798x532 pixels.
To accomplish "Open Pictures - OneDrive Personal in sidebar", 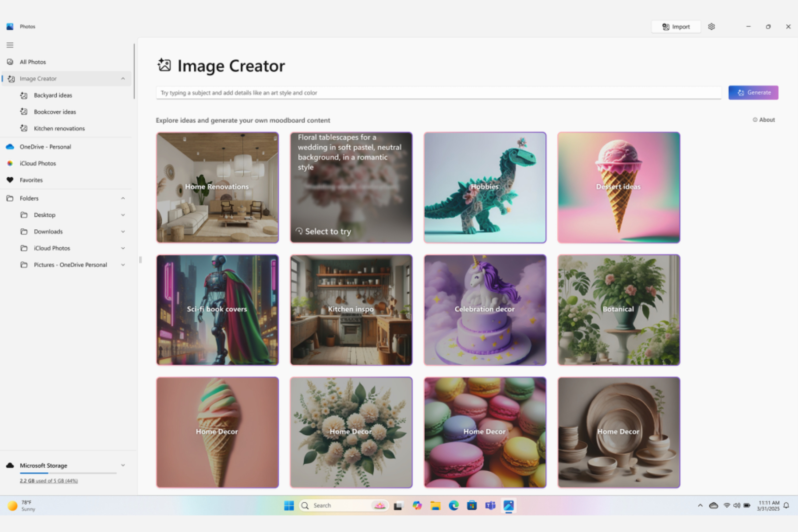I will click(x=70, y=264).
